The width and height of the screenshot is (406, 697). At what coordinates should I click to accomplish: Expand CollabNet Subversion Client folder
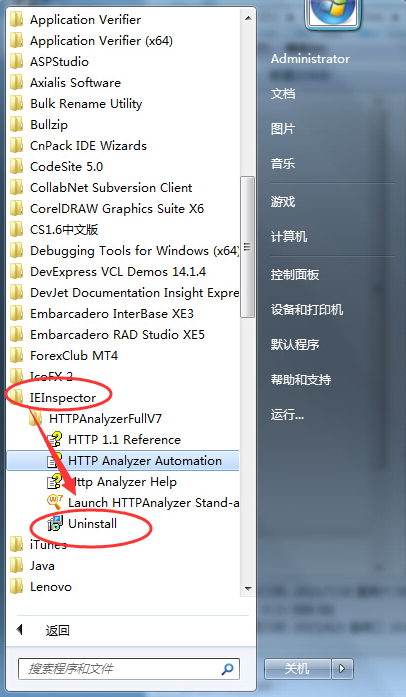pyautogui.click(x=111, y=187)
